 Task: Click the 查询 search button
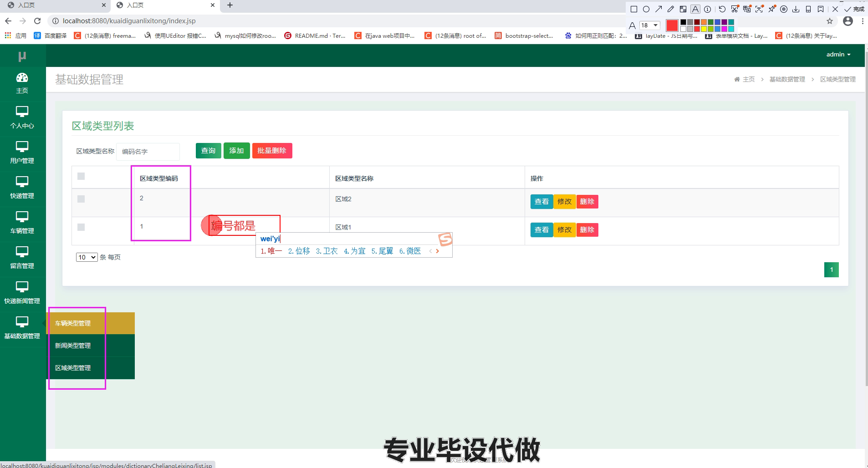(209, 151)
